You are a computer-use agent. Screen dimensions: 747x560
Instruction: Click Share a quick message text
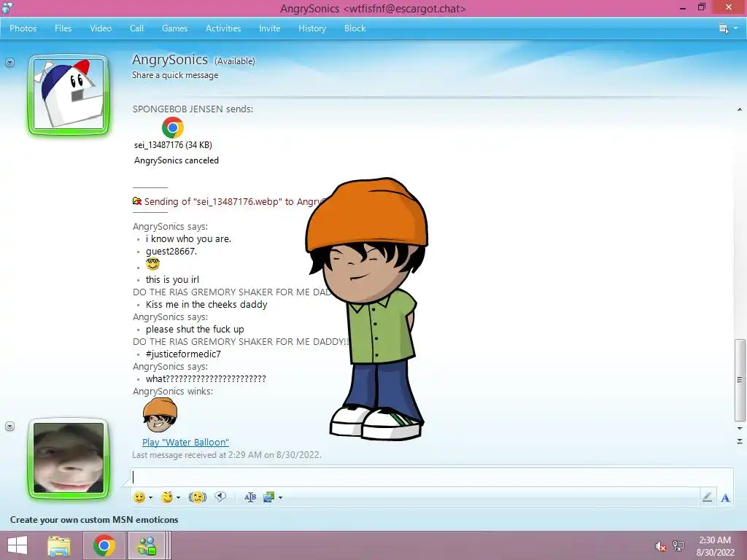pyautogui.click(x=175, y=75)
